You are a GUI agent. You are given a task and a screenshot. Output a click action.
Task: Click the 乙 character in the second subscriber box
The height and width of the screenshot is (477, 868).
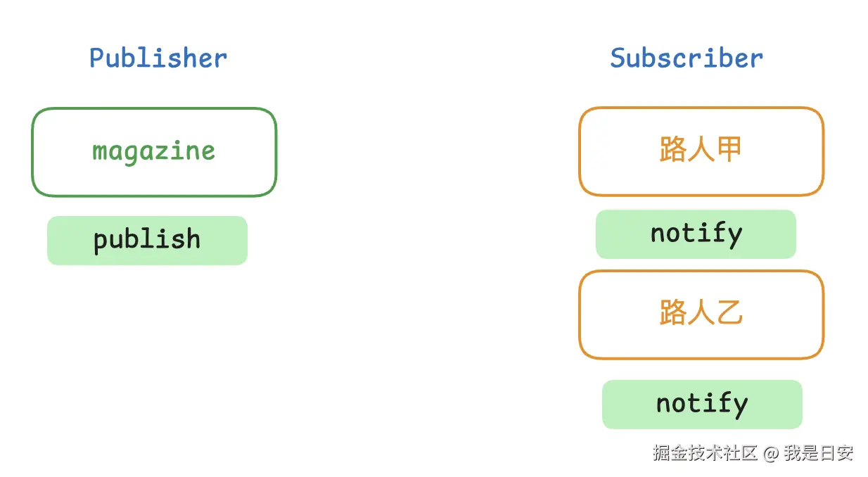click(729, 312)
